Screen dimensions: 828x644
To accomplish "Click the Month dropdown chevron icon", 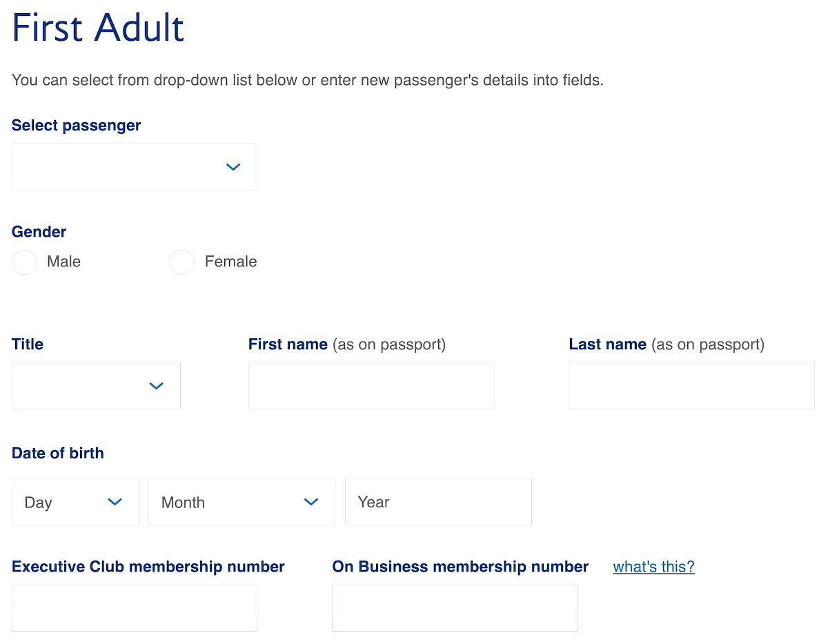I will [311, 502].
